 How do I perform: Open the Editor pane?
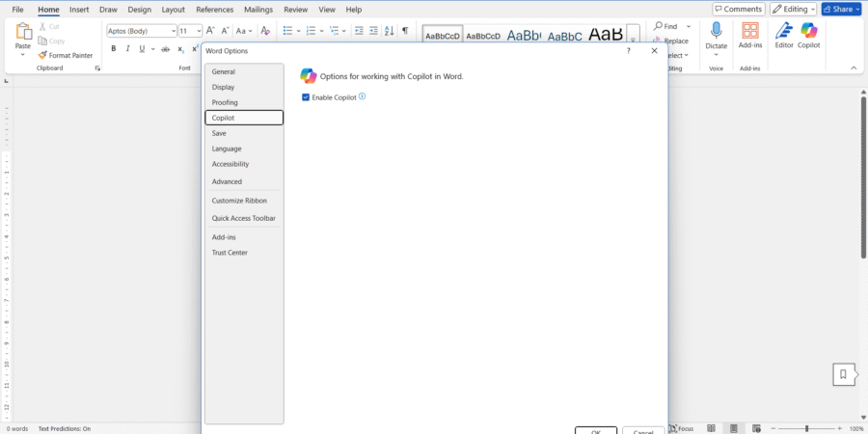tap(784, 36)
